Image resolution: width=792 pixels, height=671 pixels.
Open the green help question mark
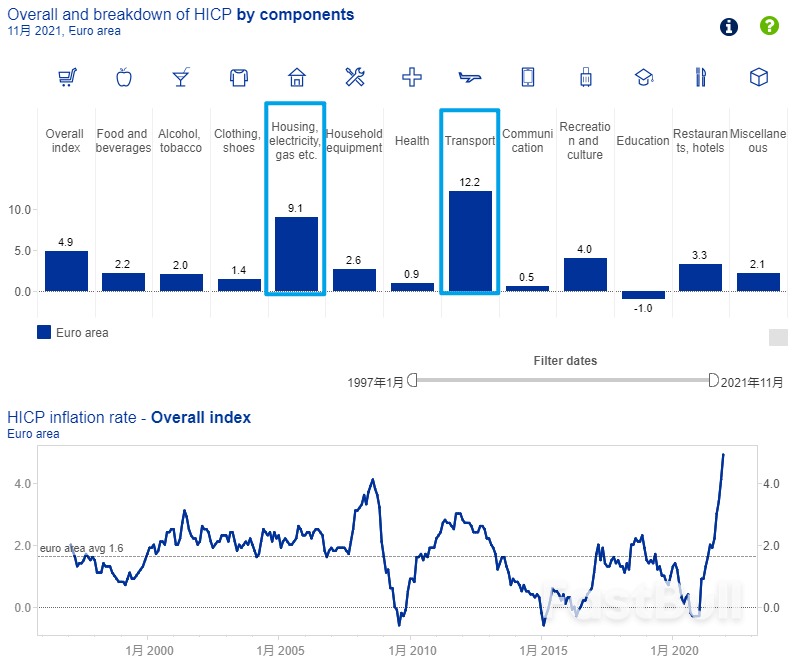click(768, 26)
